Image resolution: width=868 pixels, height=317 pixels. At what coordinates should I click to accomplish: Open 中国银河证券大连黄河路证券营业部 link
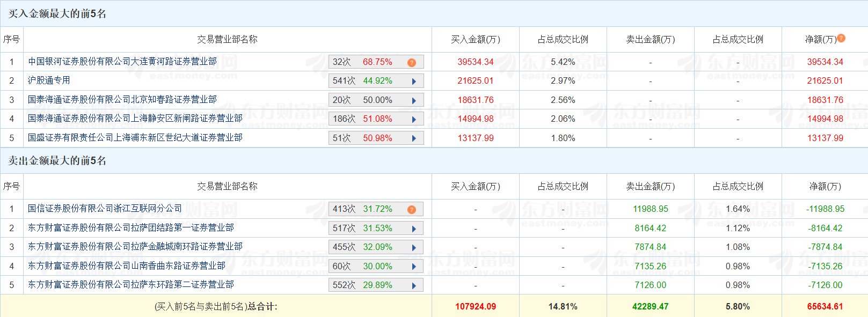tap(122, 62)
